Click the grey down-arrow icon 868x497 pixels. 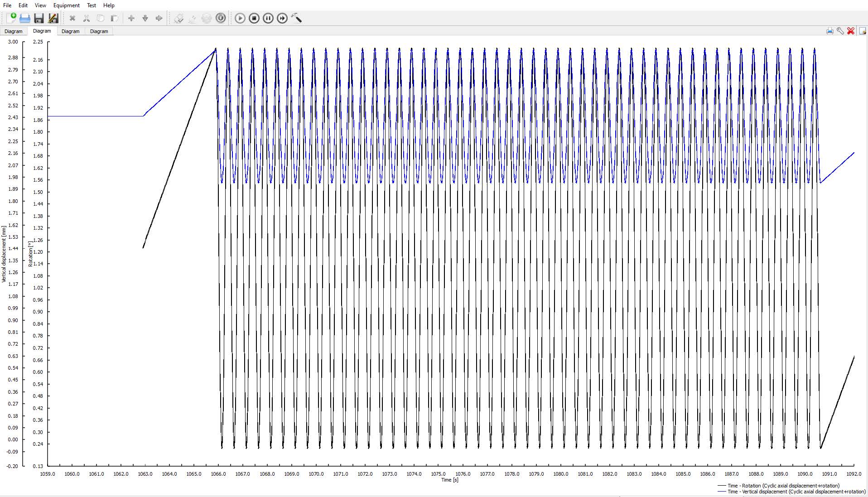[145, 18]
